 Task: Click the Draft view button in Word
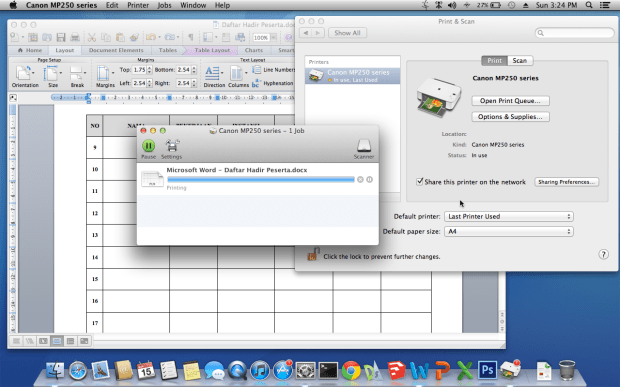(16, 341)
